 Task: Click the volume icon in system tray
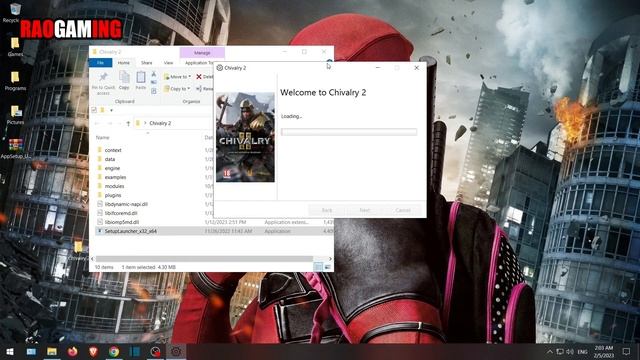pos(570,352)
